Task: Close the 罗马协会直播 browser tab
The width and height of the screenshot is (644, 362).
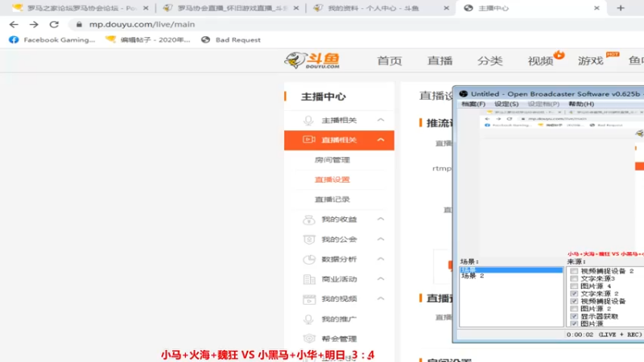Action: click(296, 8)
